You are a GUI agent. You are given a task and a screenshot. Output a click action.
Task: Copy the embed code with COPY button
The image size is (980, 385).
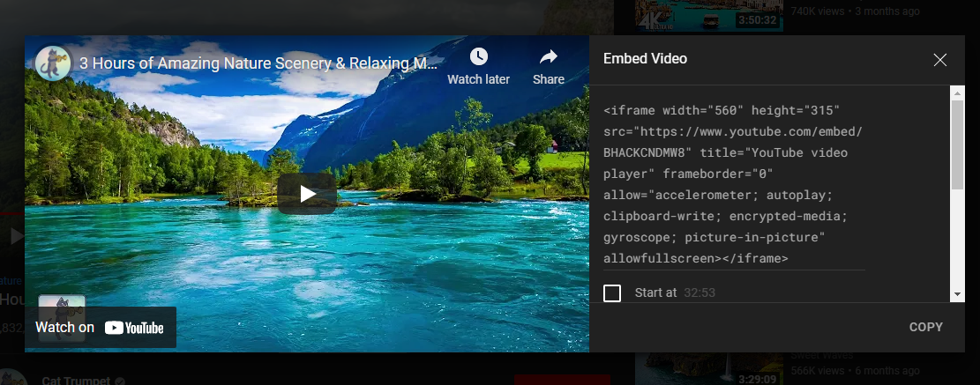coord(925,327)
